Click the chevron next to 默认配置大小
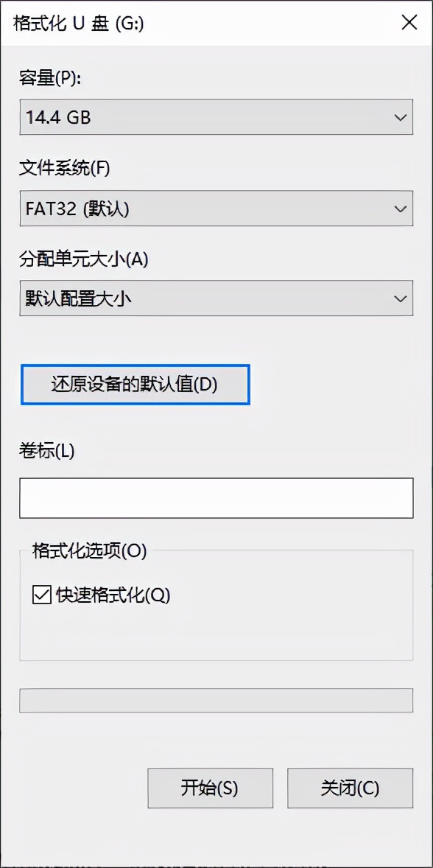433x868 pixels. point(400,298)
